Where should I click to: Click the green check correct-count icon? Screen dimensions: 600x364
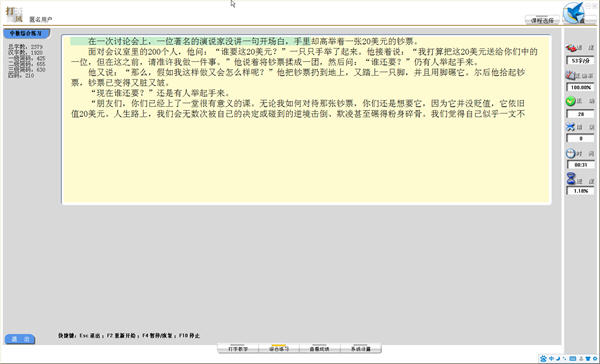click(x=571, y=101)
